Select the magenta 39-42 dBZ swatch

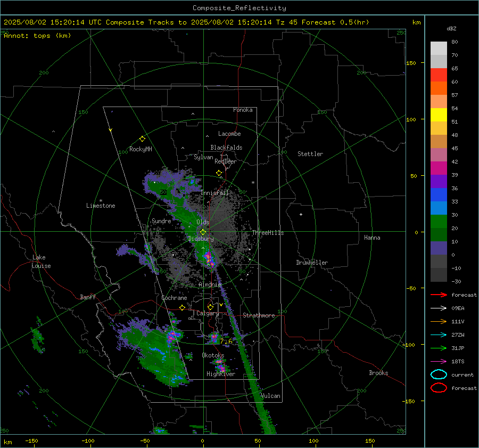tap(439, 168)
